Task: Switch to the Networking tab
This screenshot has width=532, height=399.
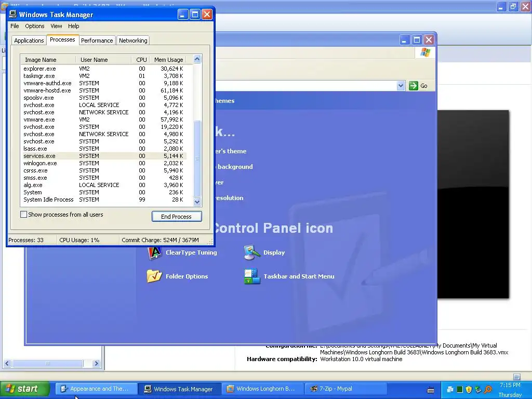Action: click(x=133, y=41)
